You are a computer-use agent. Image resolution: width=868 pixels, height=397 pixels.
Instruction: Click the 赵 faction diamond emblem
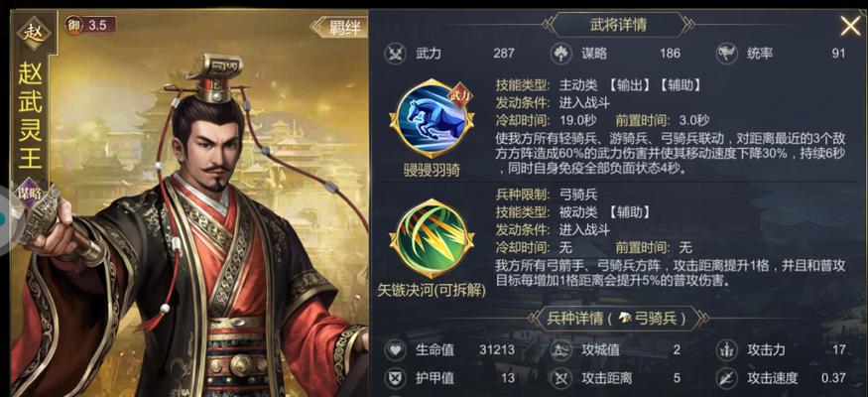(34, 32)
